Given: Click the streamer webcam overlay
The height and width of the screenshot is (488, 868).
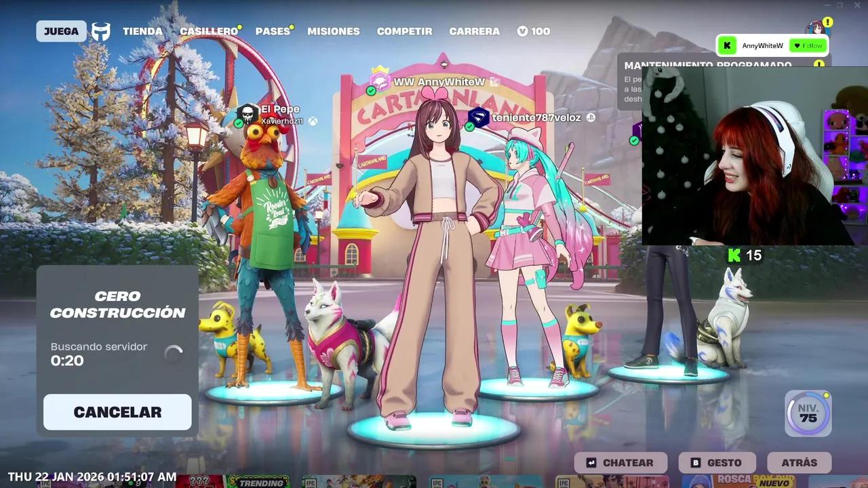Looking at the screenshot, I should (755, 156).
